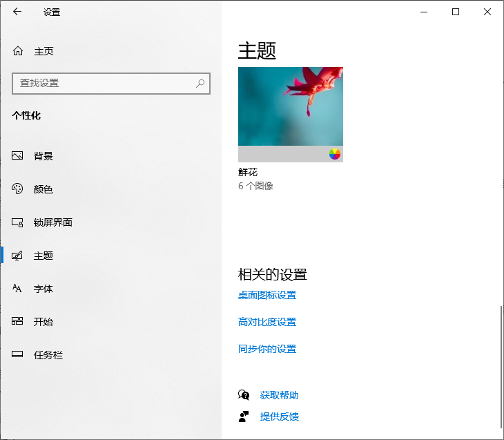Select the 鲜花 theme thumbnail

tap(291, 115)
